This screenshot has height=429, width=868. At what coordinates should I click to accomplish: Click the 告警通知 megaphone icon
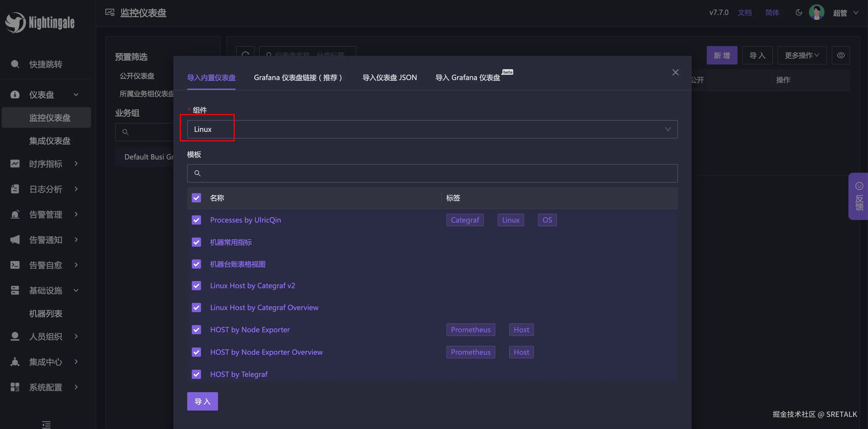[15, 240]
